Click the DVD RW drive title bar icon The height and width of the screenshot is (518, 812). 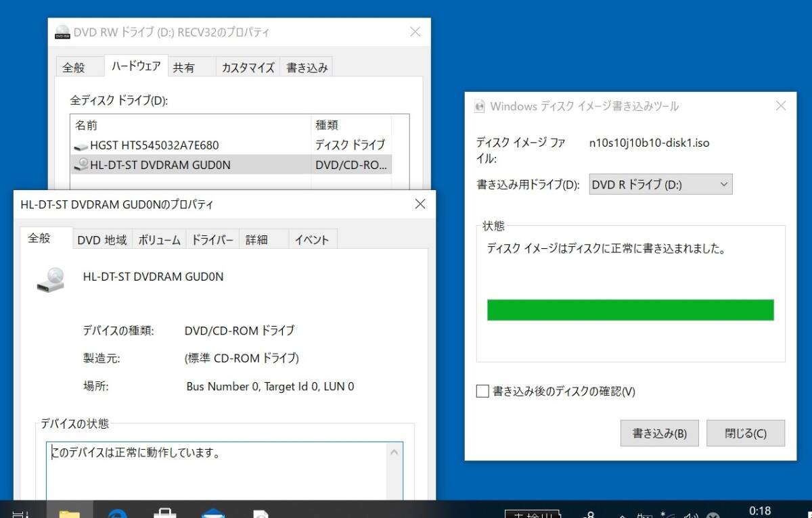pyautogui.click(x=63, y=32)
